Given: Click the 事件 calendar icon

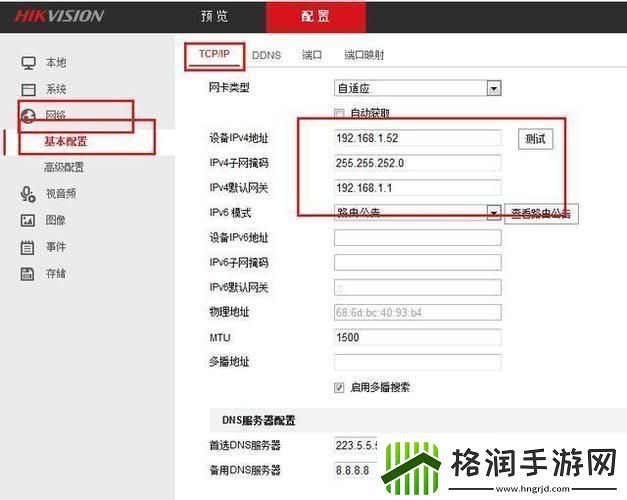Looking at the screenshot, I should [x=28, y=247].
